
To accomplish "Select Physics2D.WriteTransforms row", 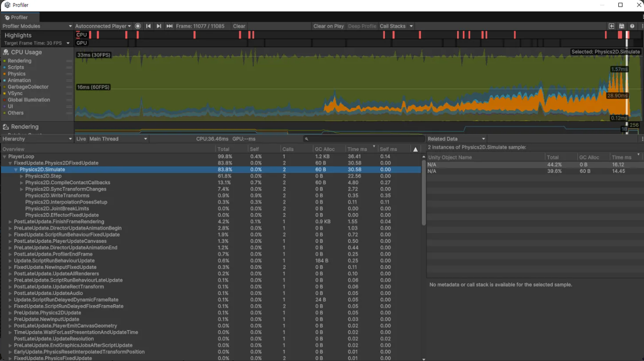I will [x=211, y=196].
